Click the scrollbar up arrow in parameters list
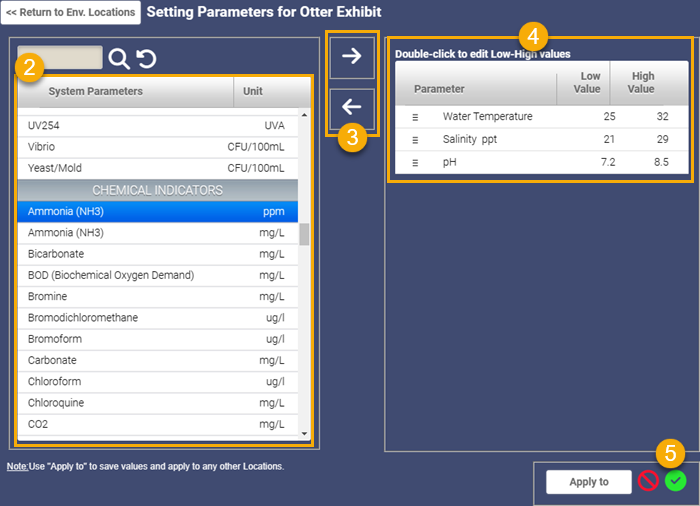 click(304, 115)
